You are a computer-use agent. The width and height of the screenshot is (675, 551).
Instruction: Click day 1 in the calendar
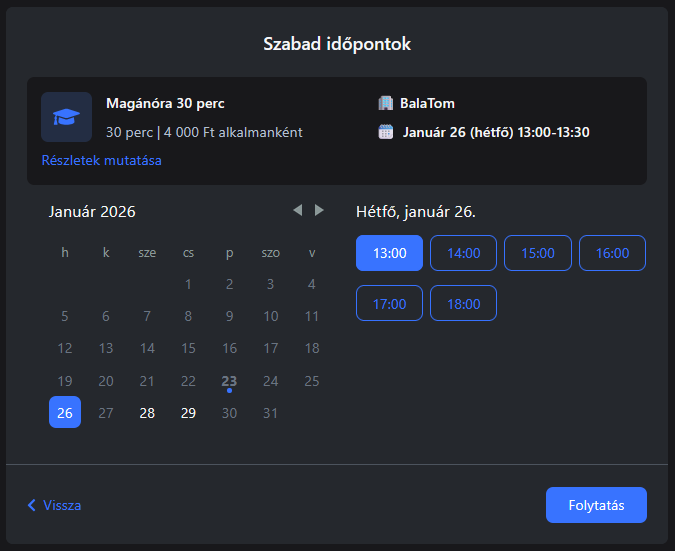tap(188, 284)
